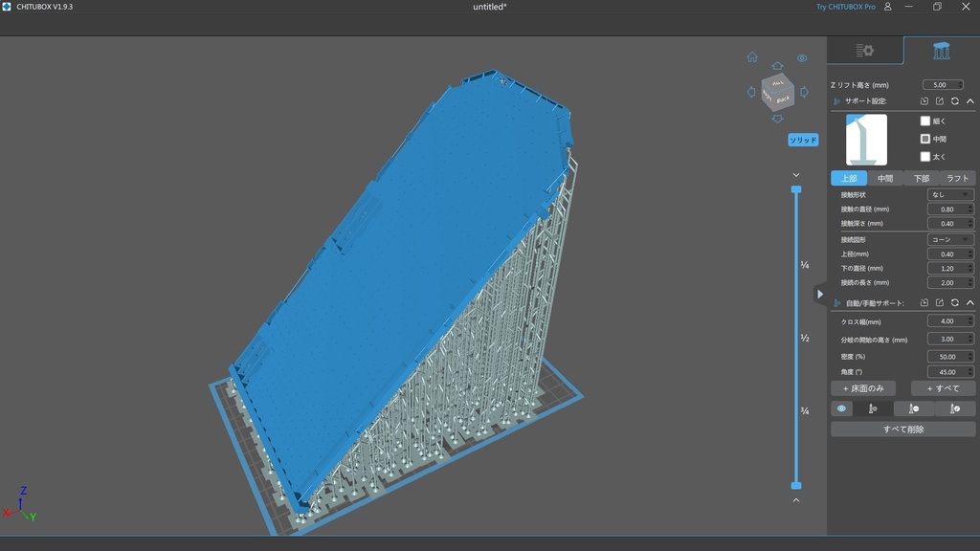The width and height of the screenshot is (980, 551).
Task: Open the slice settings tab with the gear icon
Action: 865,51
